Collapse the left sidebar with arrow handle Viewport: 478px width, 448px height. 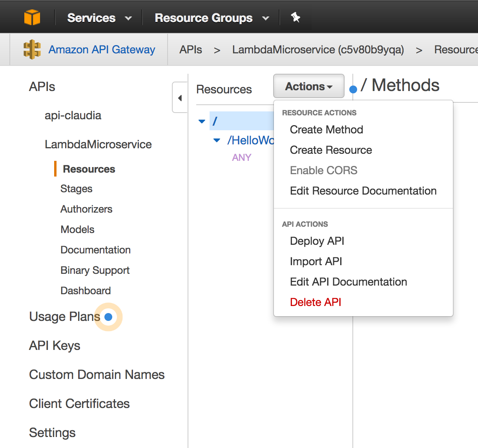tap(180, 98)
